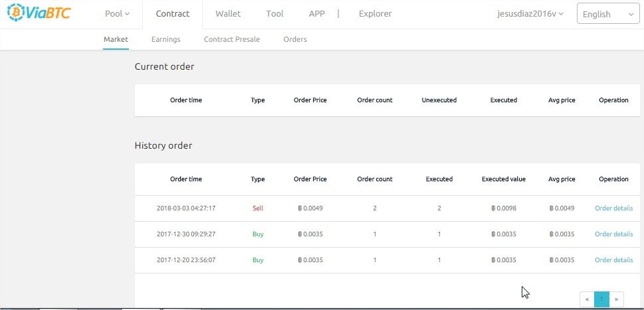Click the Order count header in History order
This screenshot has width=644, height=310.
[375, 179]
